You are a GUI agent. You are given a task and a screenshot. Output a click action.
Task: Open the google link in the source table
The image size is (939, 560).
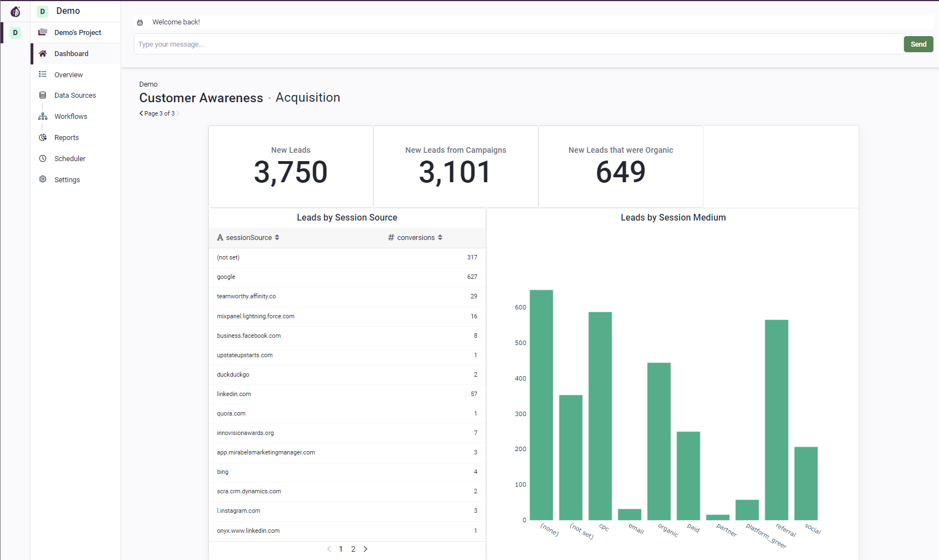coord(226,277)
